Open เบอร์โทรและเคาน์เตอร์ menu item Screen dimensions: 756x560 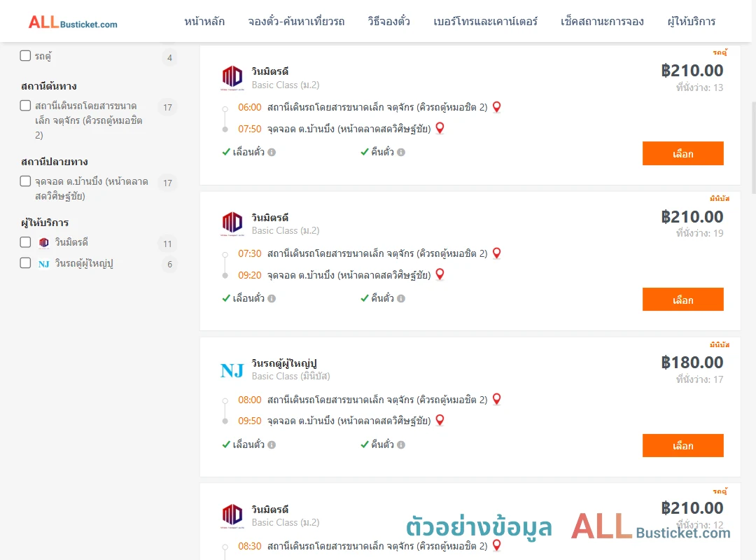[x=486, y=21]
